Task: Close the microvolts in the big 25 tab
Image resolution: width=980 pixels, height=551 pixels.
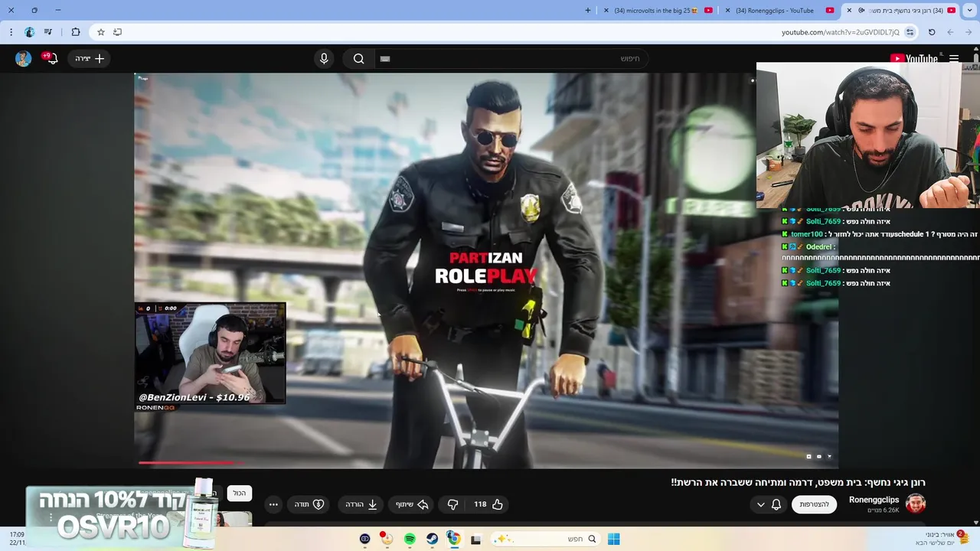Action: [606, 11]
